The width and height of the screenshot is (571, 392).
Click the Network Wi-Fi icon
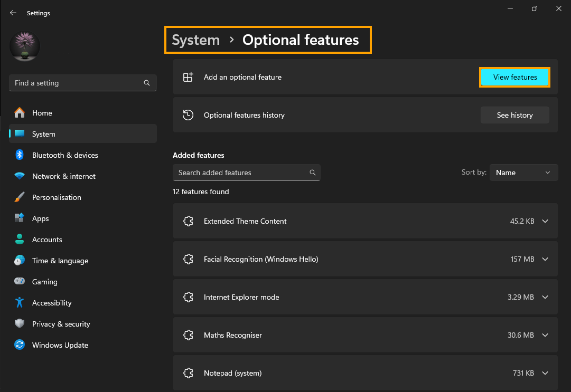tap(20, 176)
